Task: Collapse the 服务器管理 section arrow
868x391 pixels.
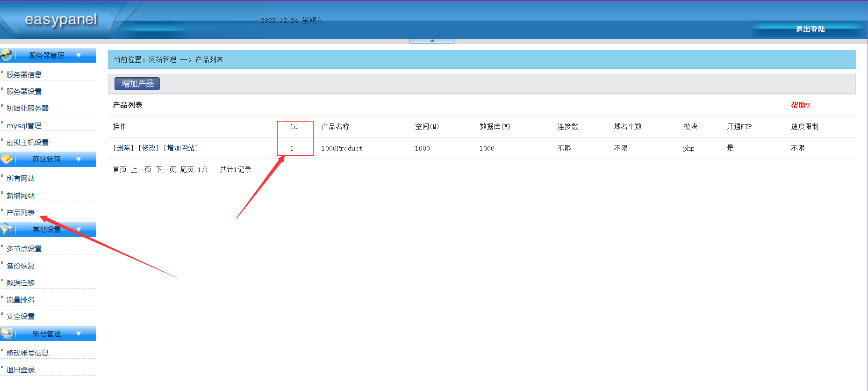Action: tap(79, 55)
